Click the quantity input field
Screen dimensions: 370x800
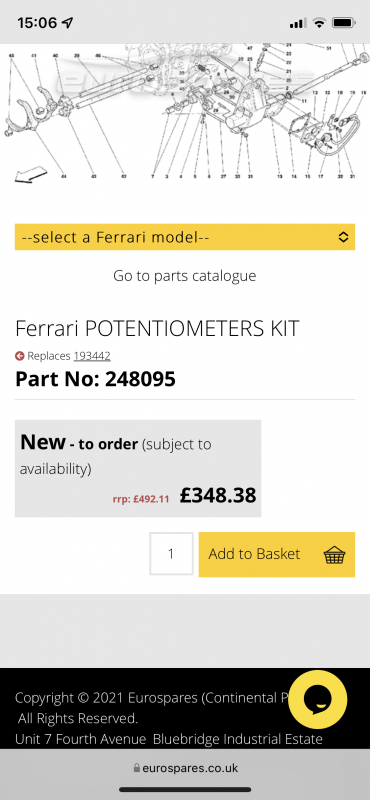tap(171, 554)
